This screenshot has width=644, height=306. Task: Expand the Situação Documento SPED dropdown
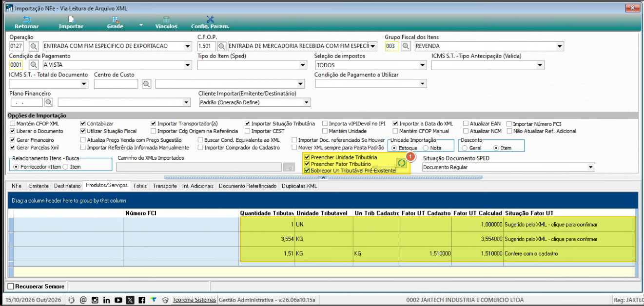[591, 167]
